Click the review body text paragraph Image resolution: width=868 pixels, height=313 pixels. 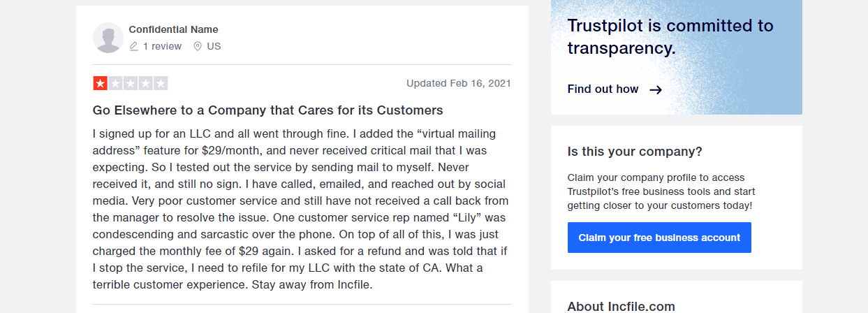(300, 209)
